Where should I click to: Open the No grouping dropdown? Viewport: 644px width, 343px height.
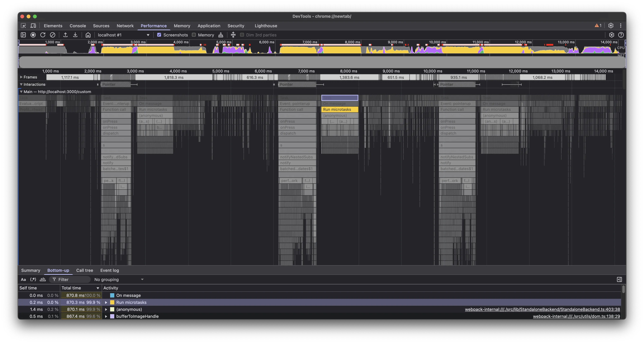pos(119,279)
